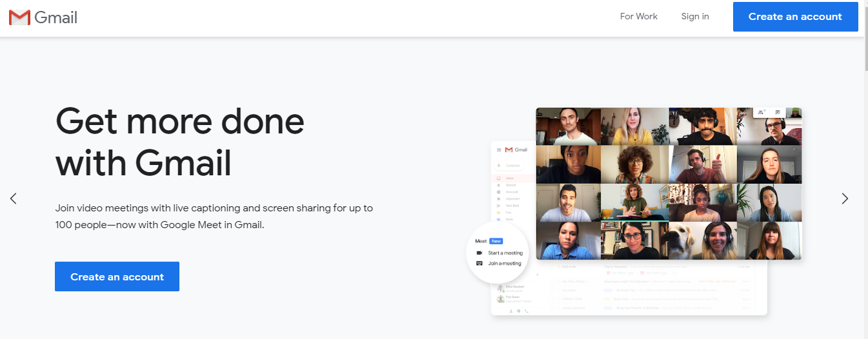Go to the For Work page

point(638,17)
